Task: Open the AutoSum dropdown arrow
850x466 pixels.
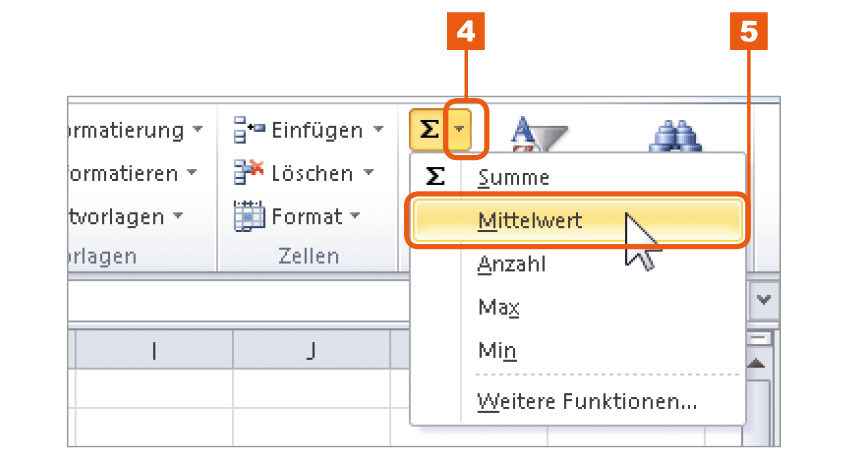Action: click(459, 130)
